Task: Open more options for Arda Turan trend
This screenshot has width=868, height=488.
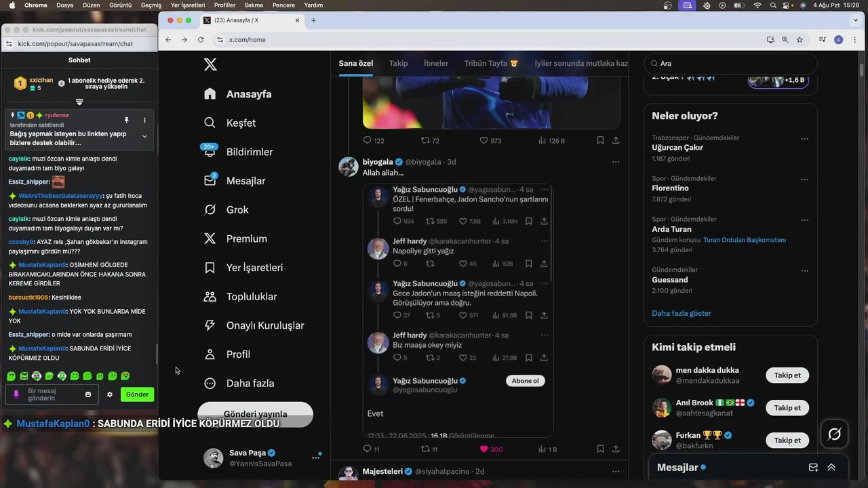Action: 805,220
